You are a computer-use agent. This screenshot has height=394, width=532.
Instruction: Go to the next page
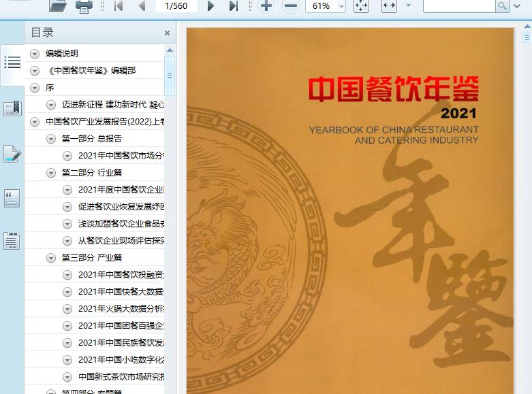tap(210, 5)
